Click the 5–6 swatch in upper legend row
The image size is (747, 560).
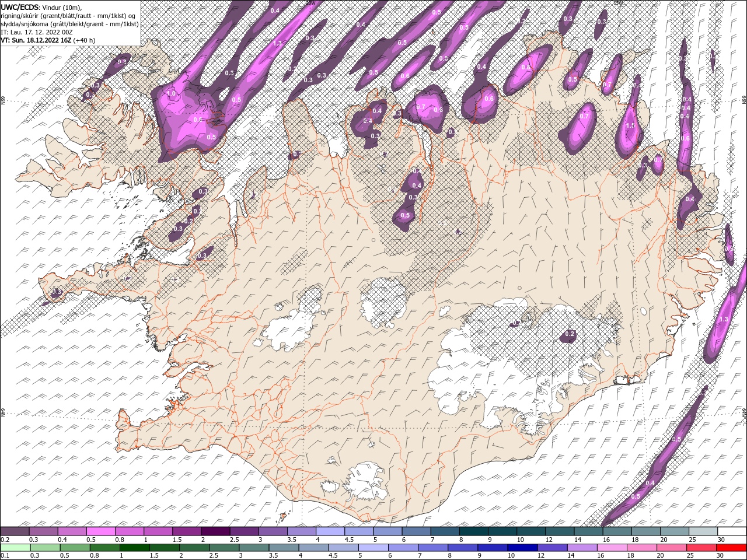tap(388, 531)
